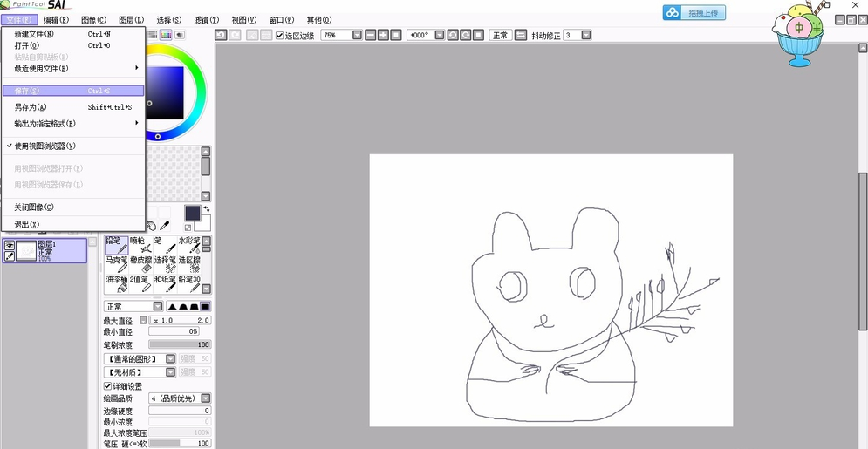Toggle the 选区边缘 checkbox
The image size is (868, 449).
point(279,36)
